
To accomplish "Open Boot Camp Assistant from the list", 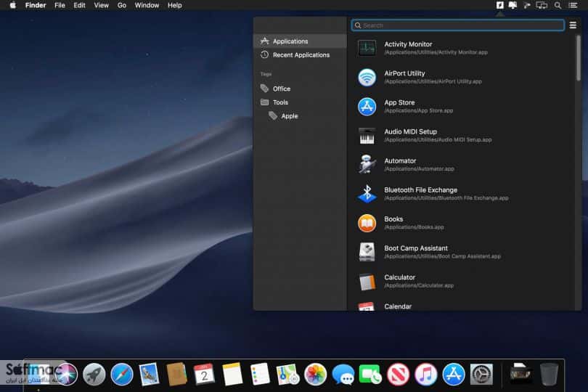I will [461, 252].
